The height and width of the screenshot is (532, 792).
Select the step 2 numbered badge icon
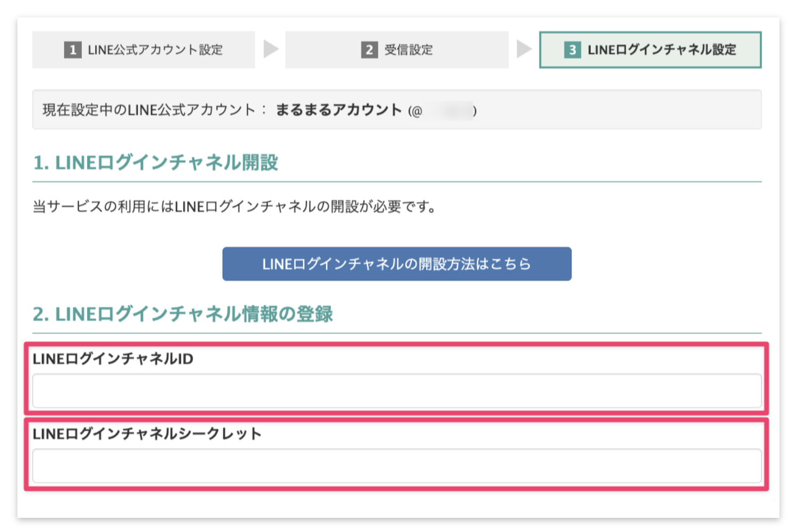coord(370,50)
